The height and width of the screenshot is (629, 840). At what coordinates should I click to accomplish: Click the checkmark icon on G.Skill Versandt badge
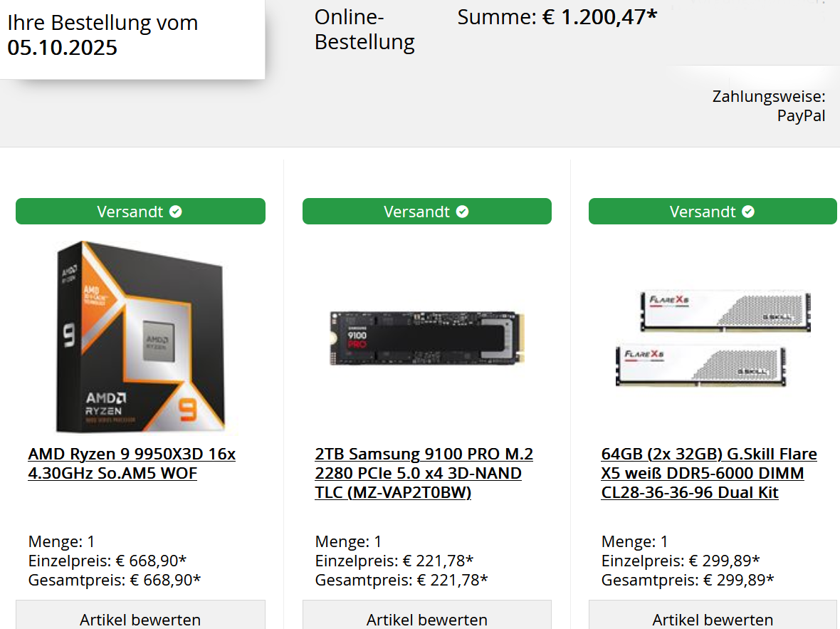[x=748, y=212]
